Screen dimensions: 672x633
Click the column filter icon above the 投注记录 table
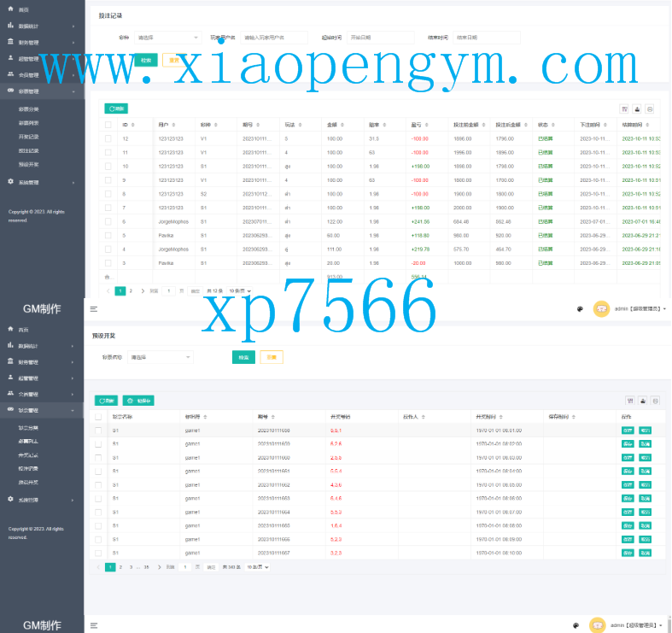tap(624, 109)
